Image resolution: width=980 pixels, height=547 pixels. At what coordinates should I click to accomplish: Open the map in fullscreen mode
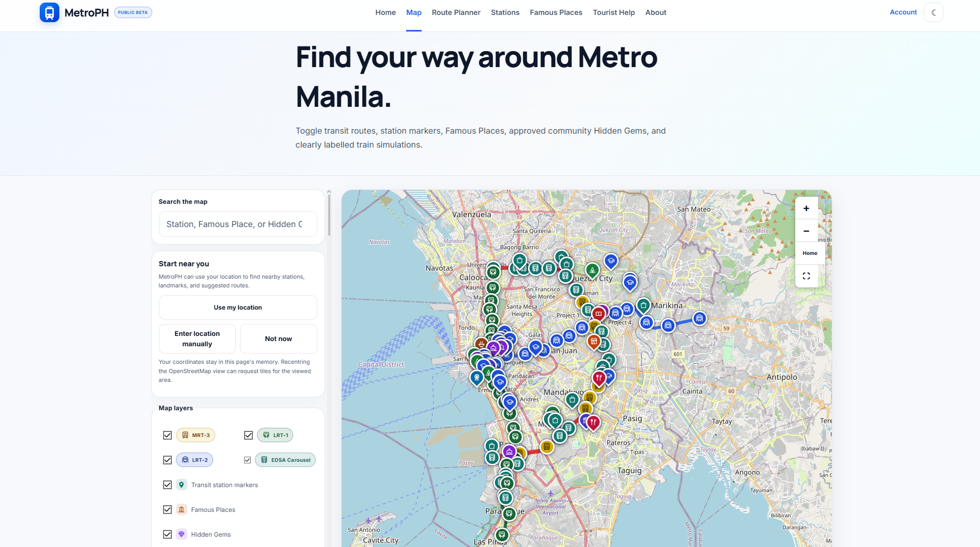[806, 276]
